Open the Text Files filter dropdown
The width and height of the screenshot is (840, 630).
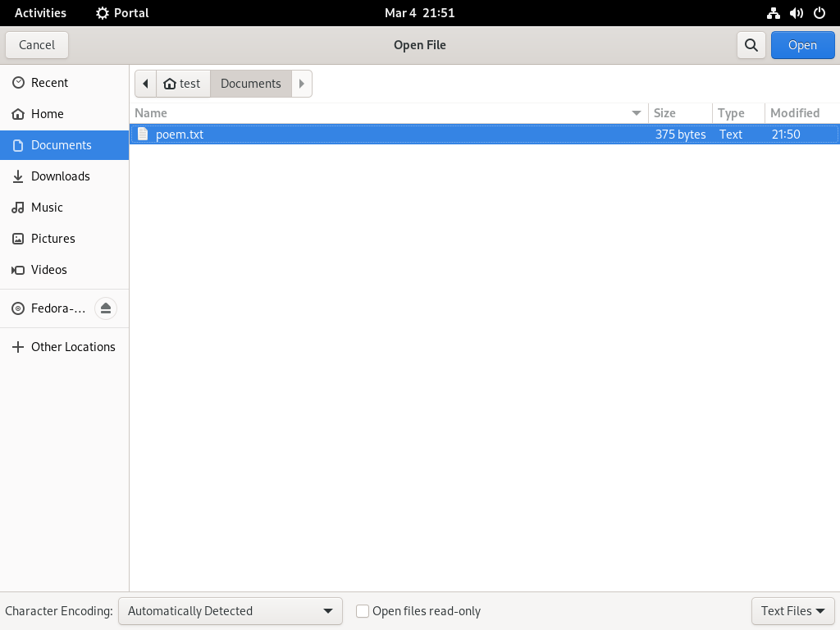793,611
